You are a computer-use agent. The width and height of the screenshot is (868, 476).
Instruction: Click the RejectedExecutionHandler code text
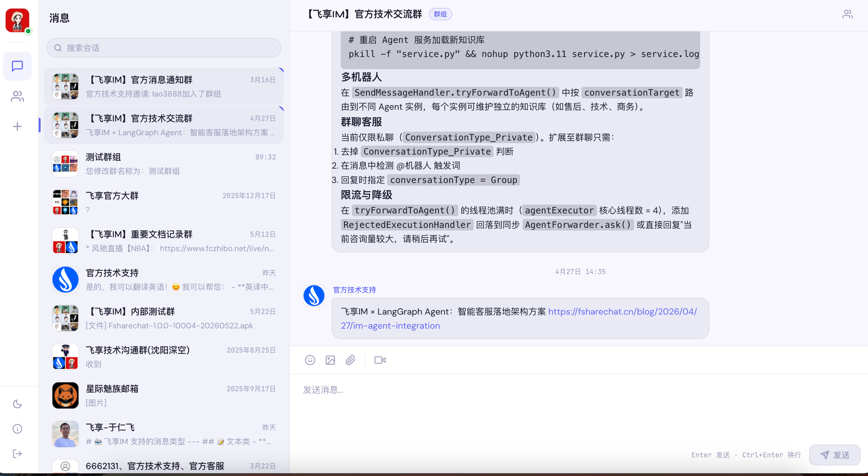(x=407, y=225)
